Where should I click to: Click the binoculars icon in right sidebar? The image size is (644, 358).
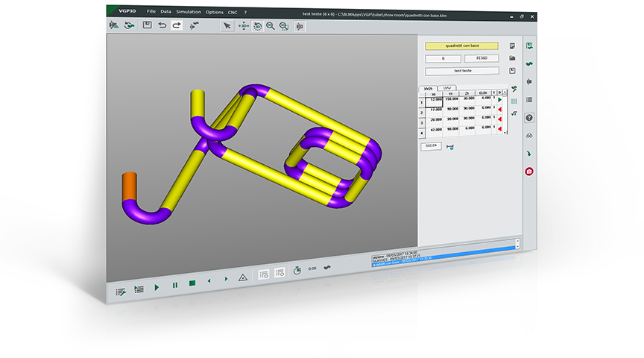tap(529, 136)
